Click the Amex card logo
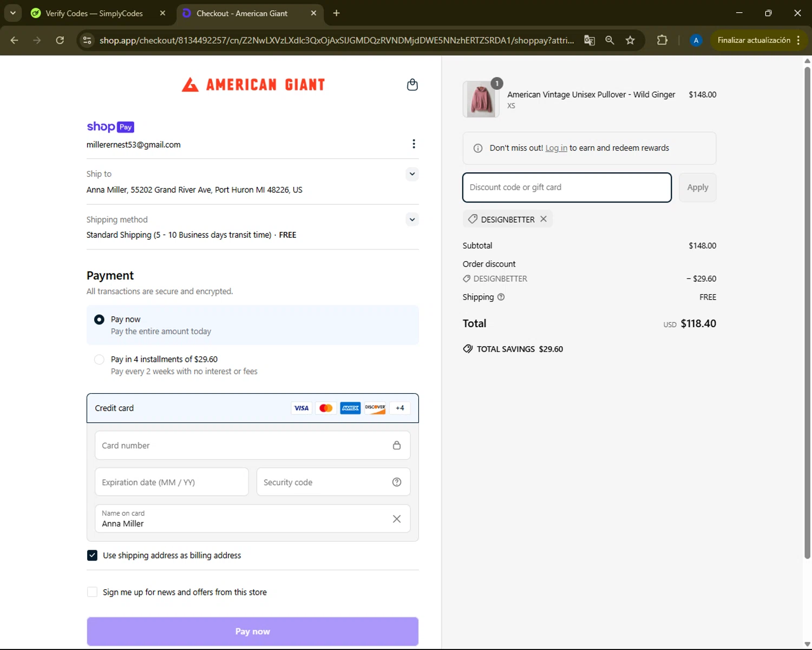 click(x=350, y=408)
